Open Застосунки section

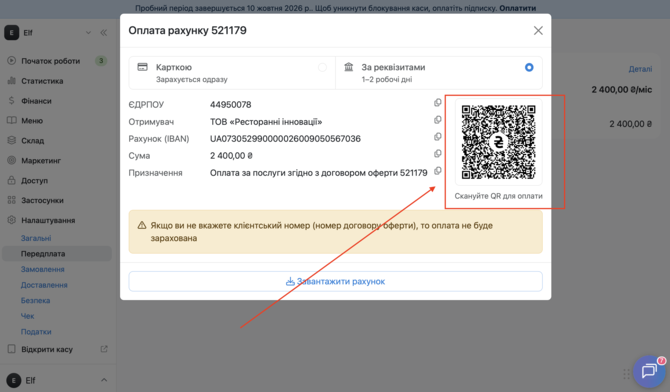tap(42, 200)
